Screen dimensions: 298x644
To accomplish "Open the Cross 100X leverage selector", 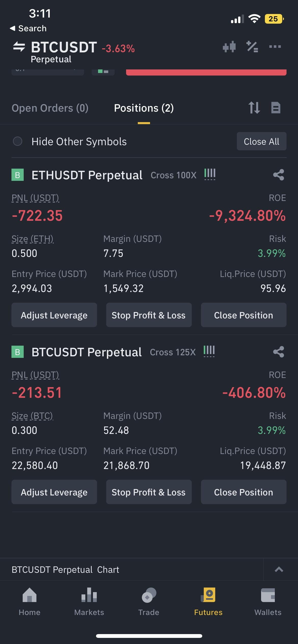I will coord(173,175).
